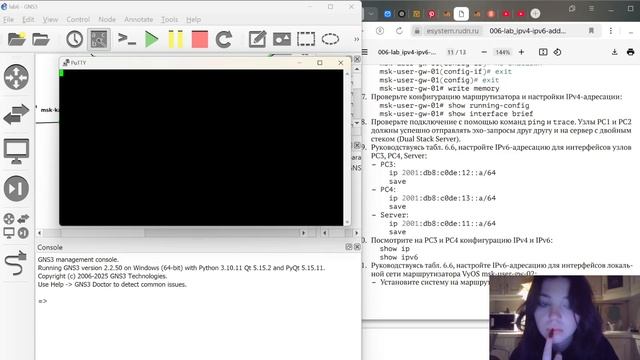Click inside the PuTTY terminal area
640x360 pixels.
pyautogui.click(x=201, y=147)
